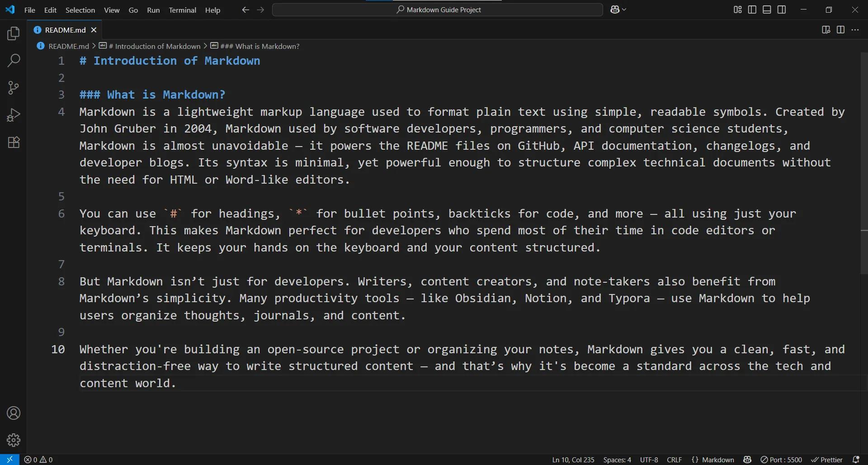The width and height of the screenshot is (868, 465).
Task: Open the Extensions view
Action: pos(13,142)
